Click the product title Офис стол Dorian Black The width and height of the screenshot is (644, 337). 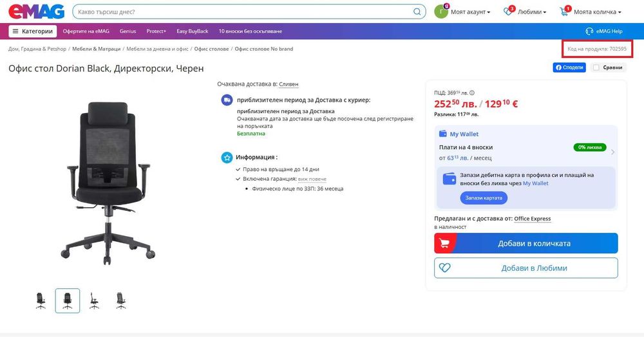106,68
